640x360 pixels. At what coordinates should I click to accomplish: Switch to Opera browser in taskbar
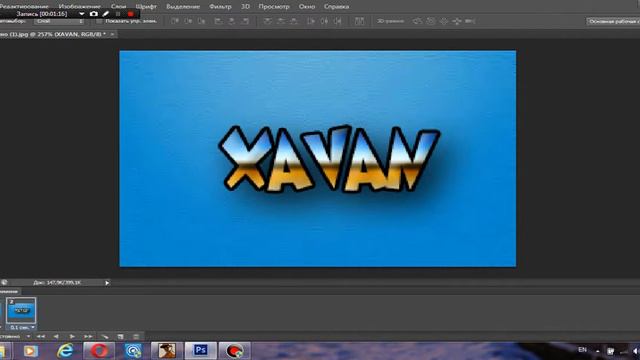[x=99, y=351]
